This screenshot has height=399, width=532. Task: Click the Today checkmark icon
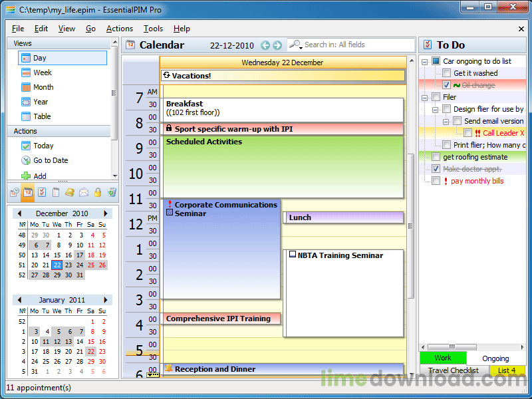click(x=26, y=146)
